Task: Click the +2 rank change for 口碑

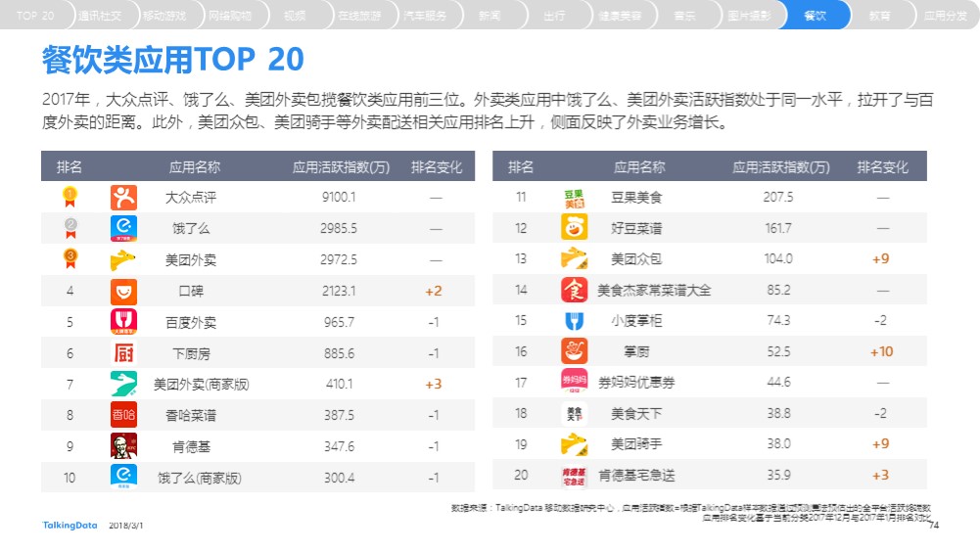Action: (434, 291)
